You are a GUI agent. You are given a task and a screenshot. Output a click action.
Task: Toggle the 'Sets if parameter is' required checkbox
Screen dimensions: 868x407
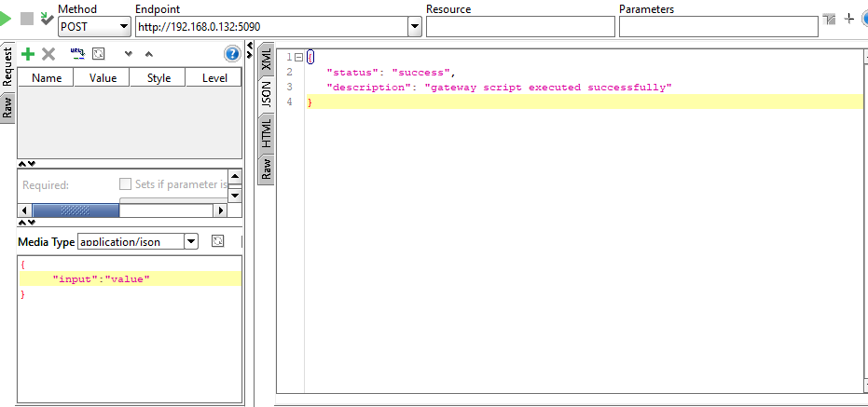[x=126, y=184]
